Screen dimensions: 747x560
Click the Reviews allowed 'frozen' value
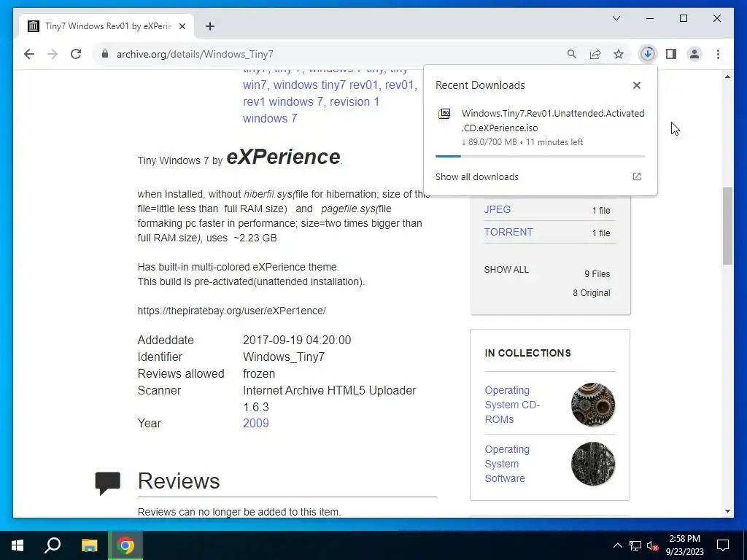[259, 374]
